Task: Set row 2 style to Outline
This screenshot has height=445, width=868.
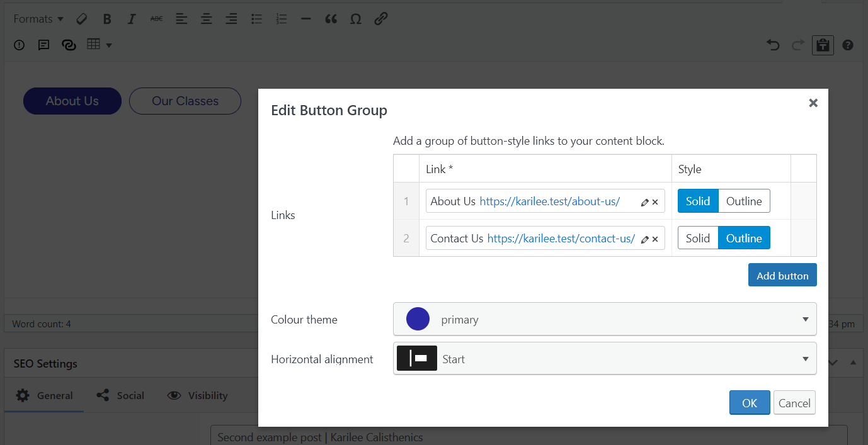Action: pos(744,239)
